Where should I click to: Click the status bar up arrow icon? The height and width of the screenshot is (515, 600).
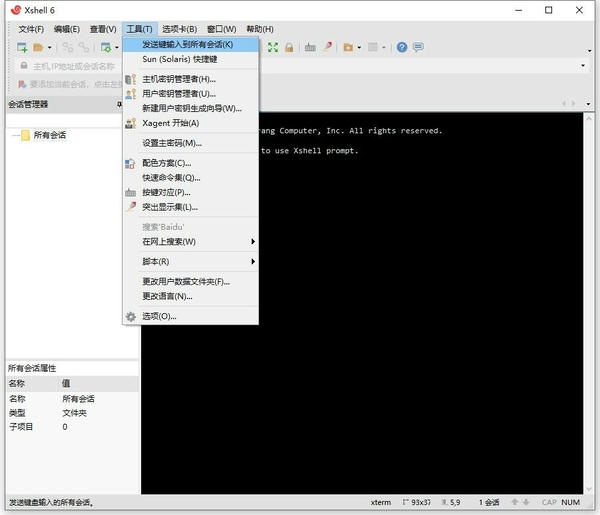click(x=515, y=502)
